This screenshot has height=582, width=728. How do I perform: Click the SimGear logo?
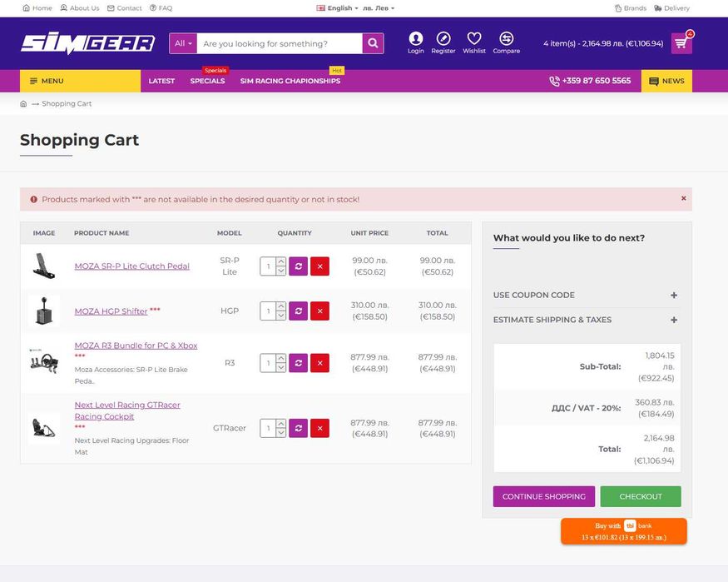87,43
